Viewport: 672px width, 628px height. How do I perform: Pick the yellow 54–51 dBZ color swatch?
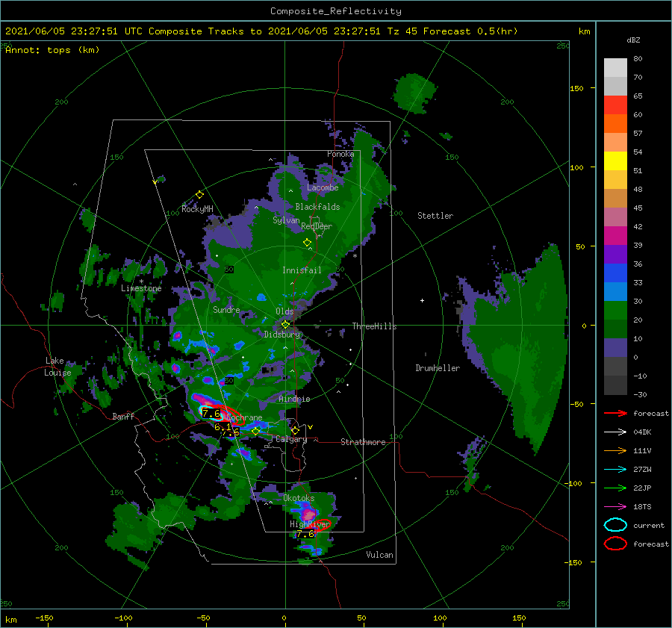pos(615,161)
